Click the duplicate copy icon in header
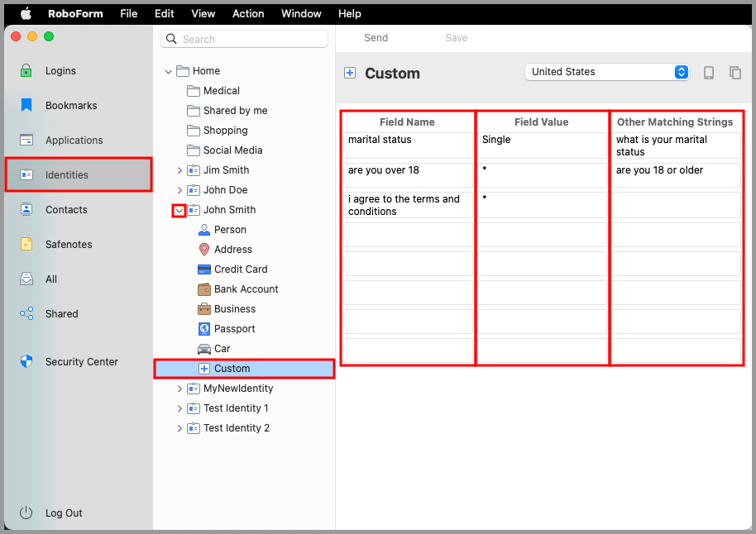This screenshot has width=756, height=534. (x=734, y=72)
